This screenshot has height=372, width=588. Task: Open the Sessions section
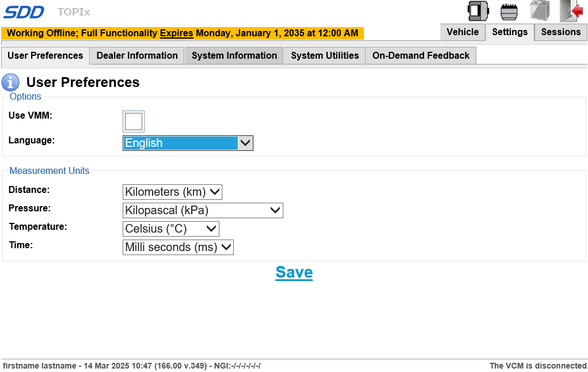pyautogui.click(x=560, y=32)
